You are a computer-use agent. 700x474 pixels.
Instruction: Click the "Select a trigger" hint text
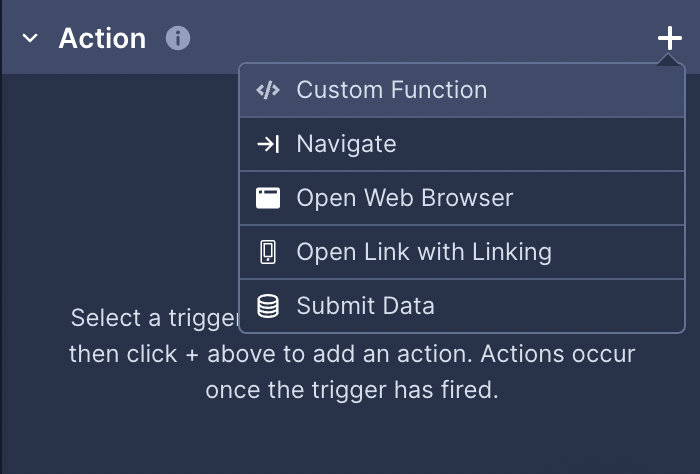coord(155,318)
